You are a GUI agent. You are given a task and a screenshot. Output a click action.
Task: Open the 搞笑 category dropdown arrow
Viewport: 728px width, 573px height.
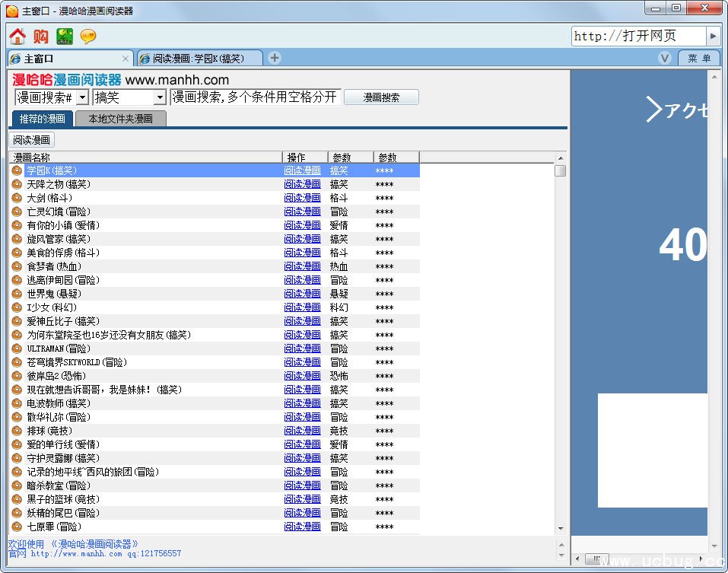point(160,97)
